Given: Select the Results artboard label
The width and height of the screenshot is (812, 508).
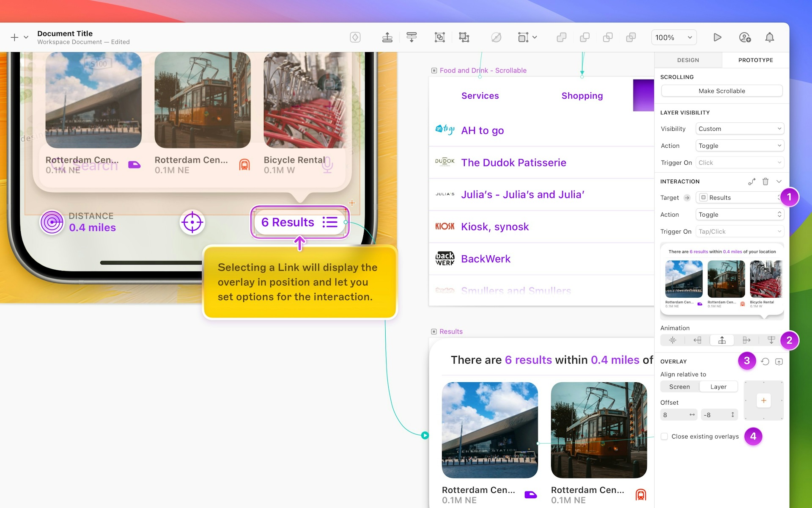Looking at the screenshot, I should pos(451,331).
